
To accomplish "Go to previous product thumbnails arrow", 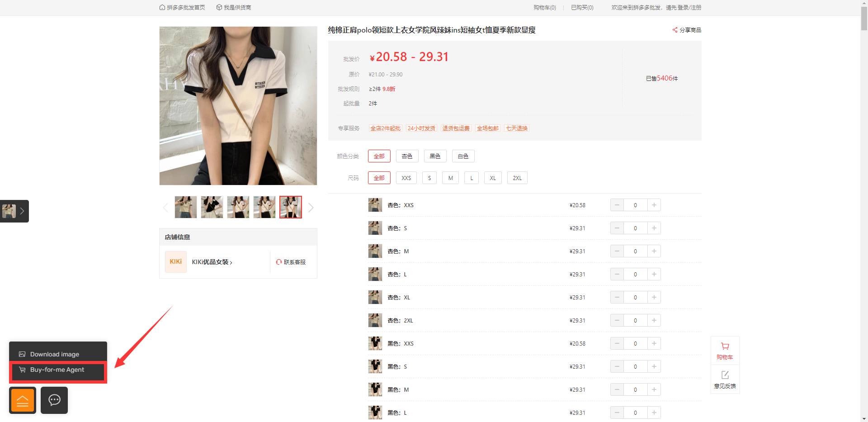I will pos(165,208).
